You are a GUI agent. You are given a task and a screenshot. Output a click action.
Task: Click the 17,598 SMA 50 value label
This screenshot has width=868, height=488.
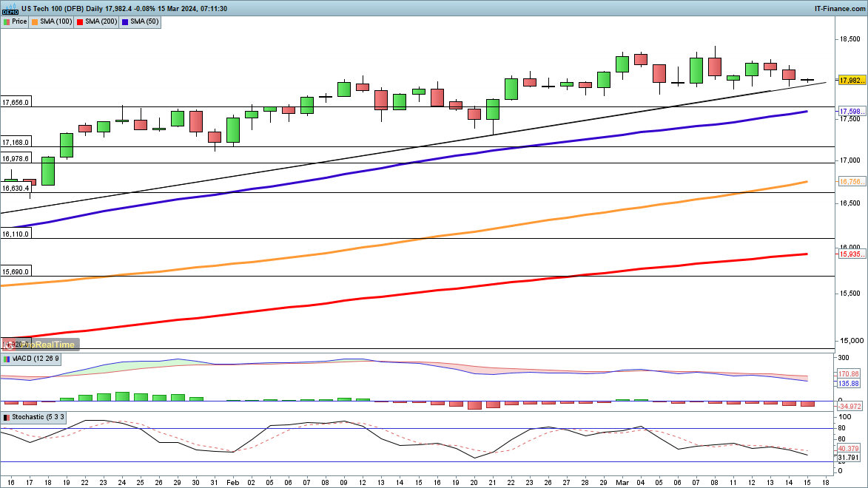(851, 112)
